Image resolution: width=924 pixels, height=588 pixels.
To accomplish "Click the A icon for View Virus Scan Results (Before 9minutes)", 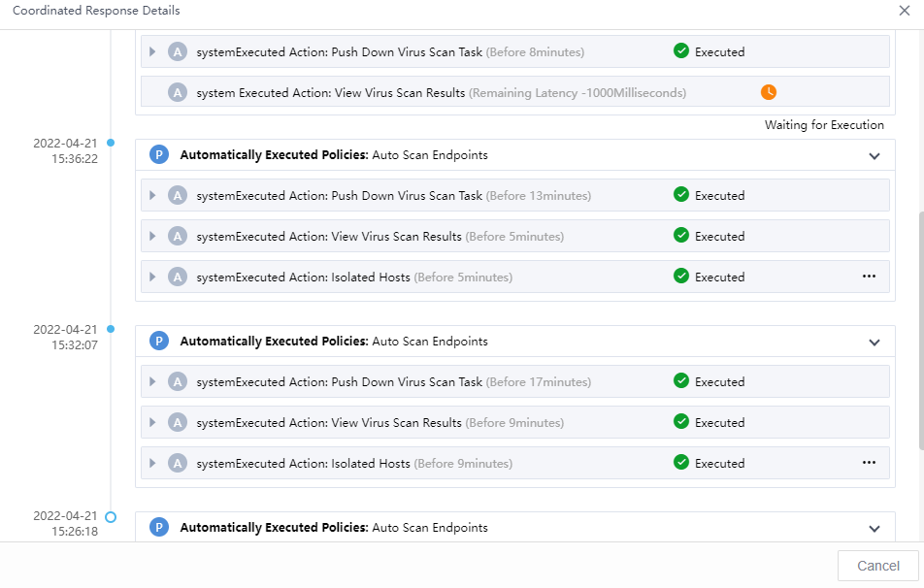I will (177, 422).
